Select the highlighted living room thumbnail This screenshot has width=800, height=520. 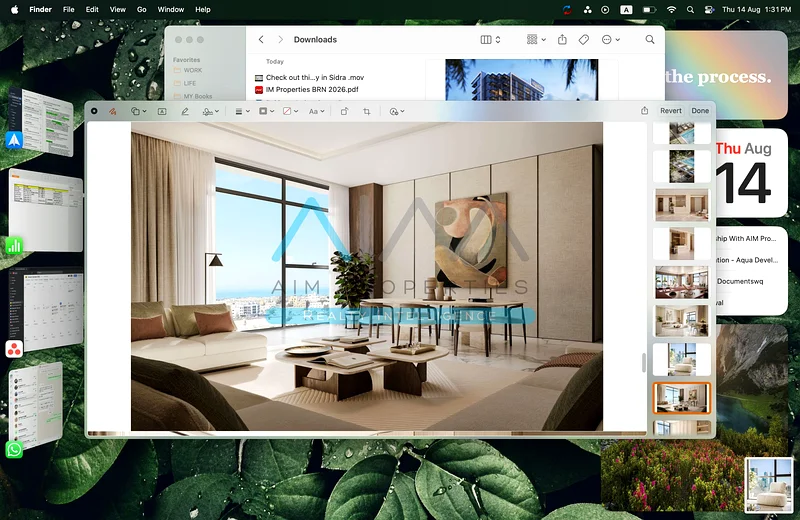681,397
